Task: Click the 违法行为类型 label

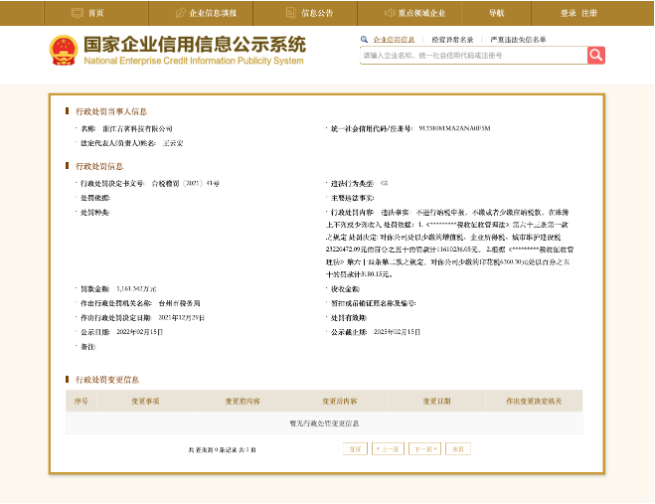Action: tap(352, 183)
